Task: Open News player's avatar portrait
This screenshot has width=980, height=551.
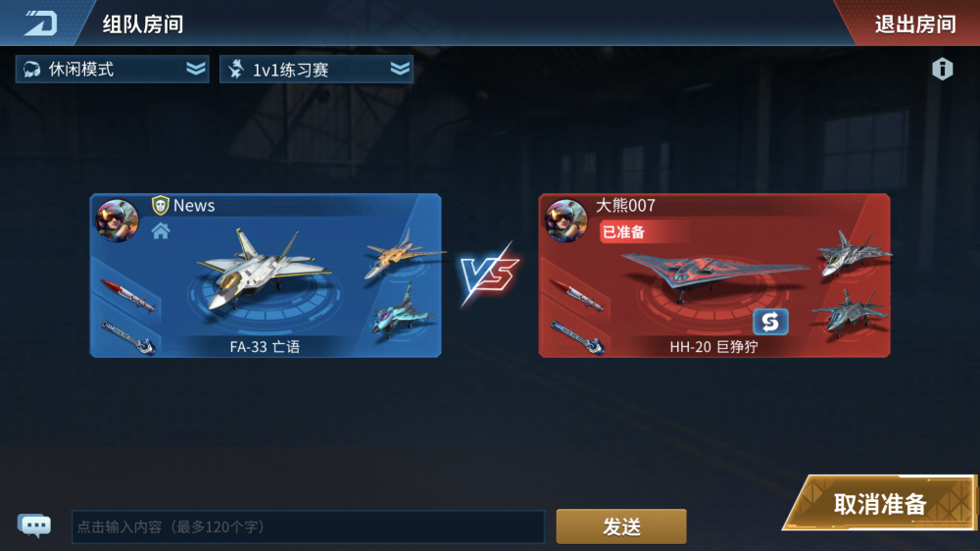Action: [117, 221]
